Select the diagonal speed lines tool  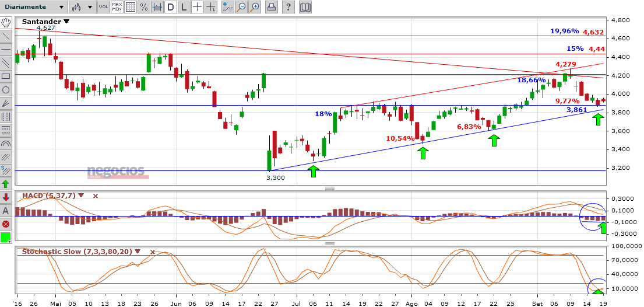[x=6, y=157]
